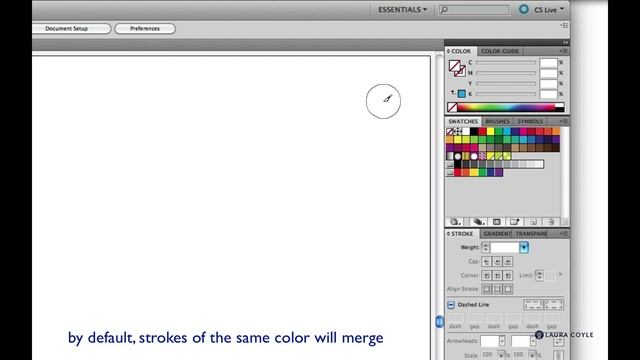
Task: Switch to the Color Guide tab
Action: coord(500,51)
